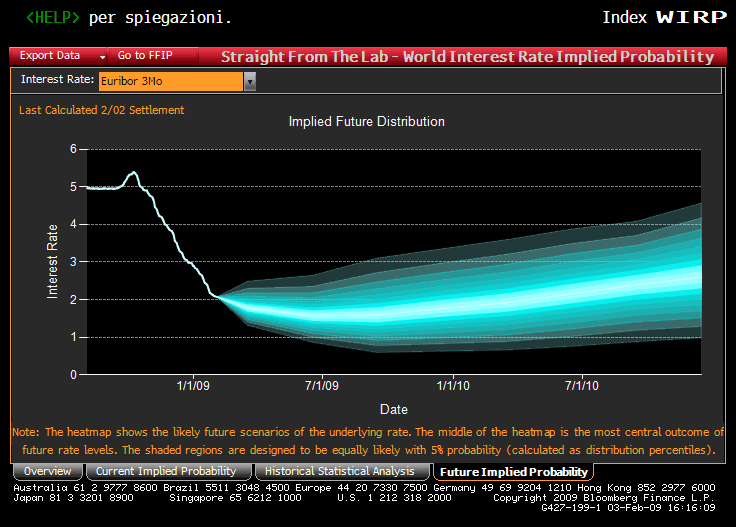Screen dimensions: 736x527
Task: Open Interest Rate dropdown arrow
Action: 250,82
